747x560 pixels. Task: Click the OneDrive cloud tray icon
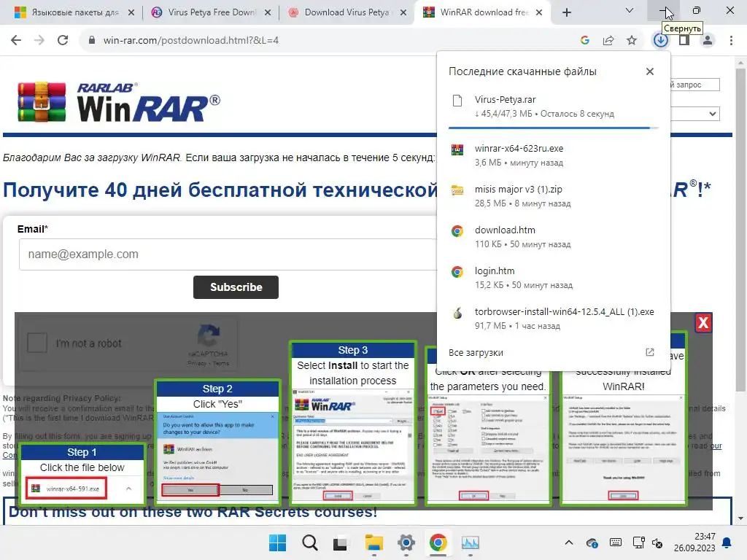coord(592,542)
